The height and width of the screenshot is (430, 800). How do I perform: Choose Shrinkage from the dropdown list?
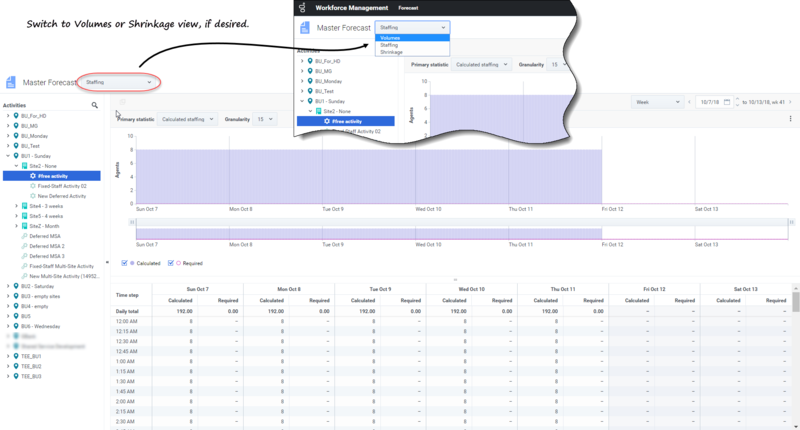(391, 52)
